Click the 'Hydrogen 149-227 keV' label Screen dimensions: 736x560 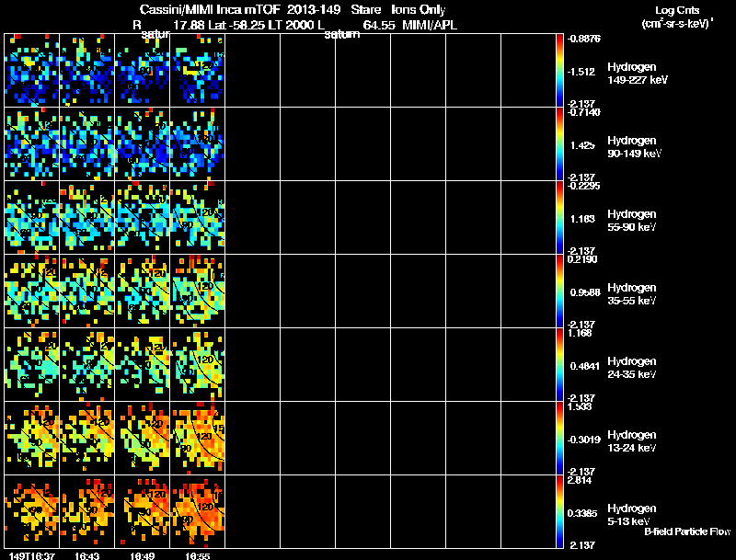(638, 74)
